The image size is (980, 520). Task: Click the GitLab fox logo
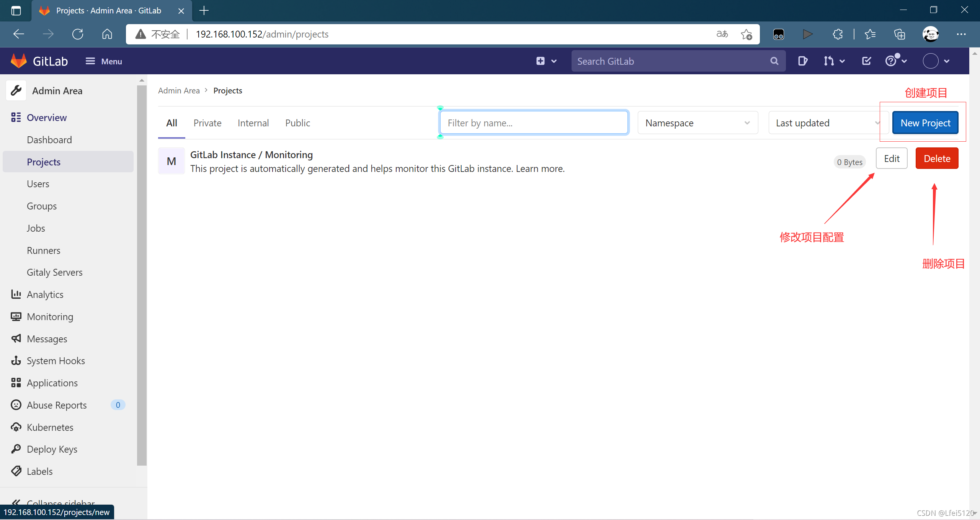coord(18,61)
